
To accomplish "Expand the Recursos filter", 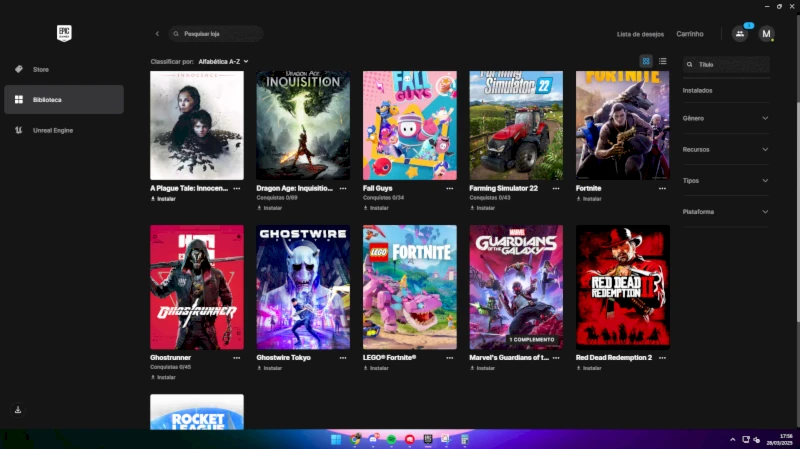I will pos(726,149).
